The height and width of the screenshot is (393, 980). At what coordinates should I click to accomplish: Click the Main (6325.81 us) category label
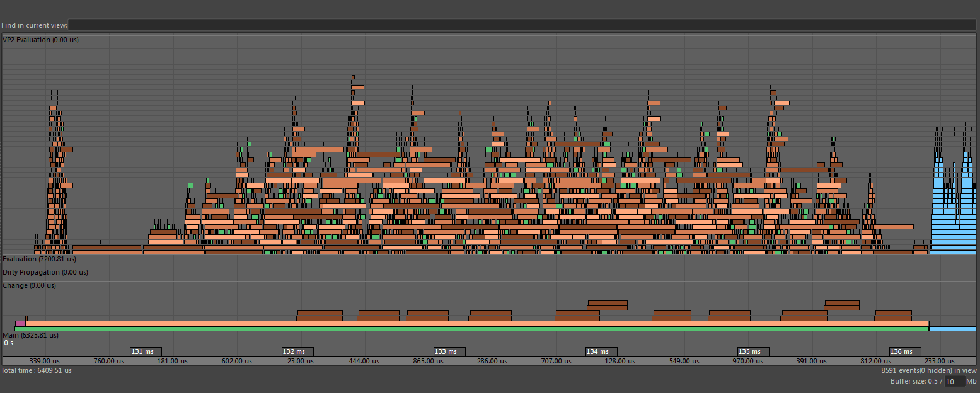click(31, 335)
